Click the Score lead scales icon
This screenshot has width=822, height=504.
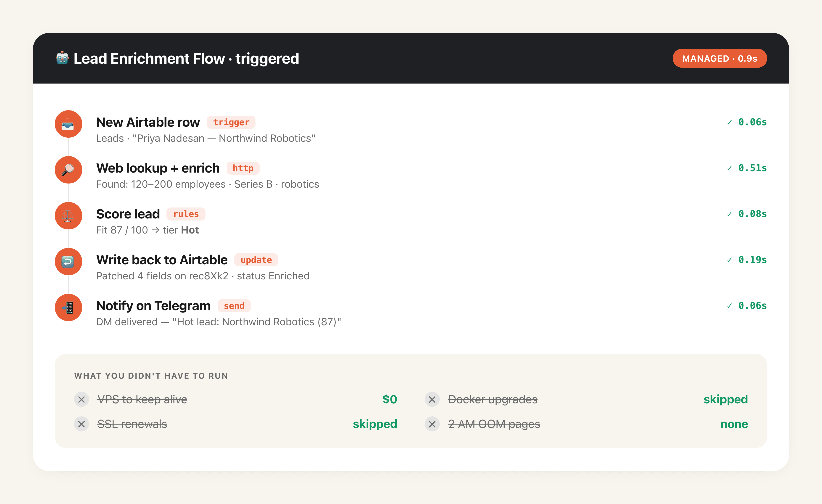click(68, 216)
